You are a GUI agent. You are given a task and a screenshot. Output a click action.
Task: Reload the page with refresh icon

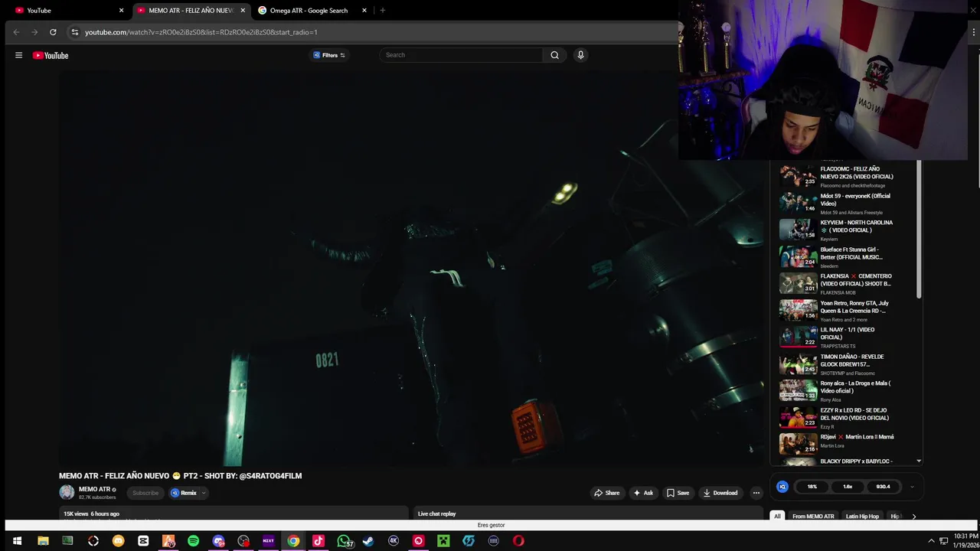click(53, 32)
